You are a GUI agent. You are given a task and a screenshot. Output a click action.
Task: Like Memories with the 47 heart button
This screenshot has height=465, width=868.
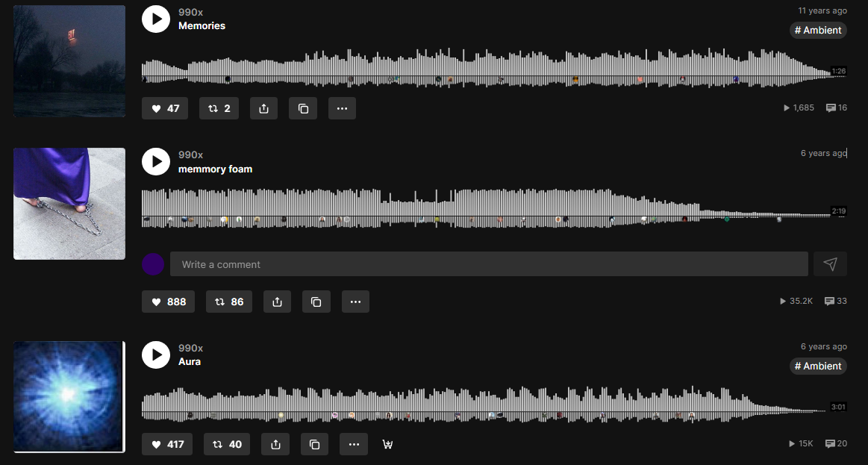165,108
